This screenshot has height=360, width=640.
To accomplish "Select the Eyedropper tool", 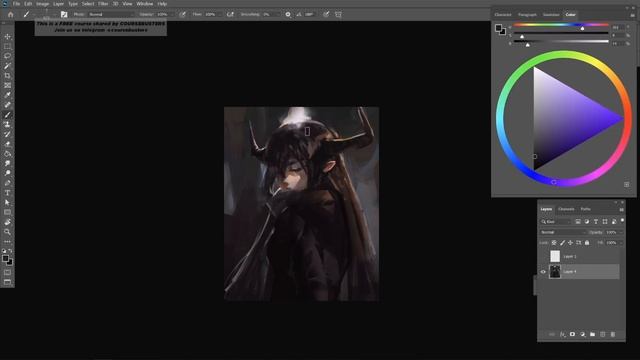I will [7, 95].
